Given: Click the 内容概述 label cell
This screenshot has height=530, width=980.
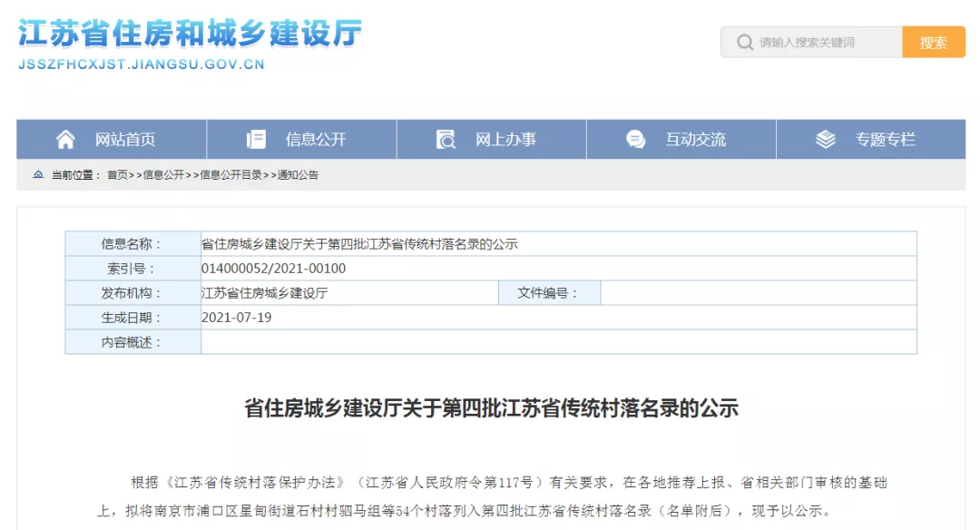Looking at the screenshot, I should pos(133,342).
